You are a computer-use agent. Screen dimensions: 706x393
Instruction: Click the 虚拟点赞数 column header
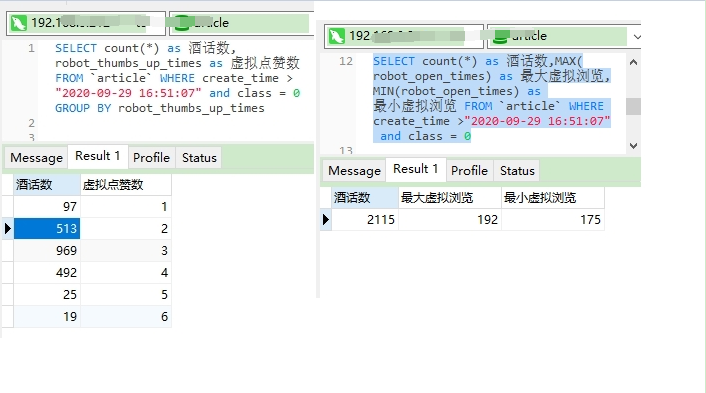coord(126,185)
